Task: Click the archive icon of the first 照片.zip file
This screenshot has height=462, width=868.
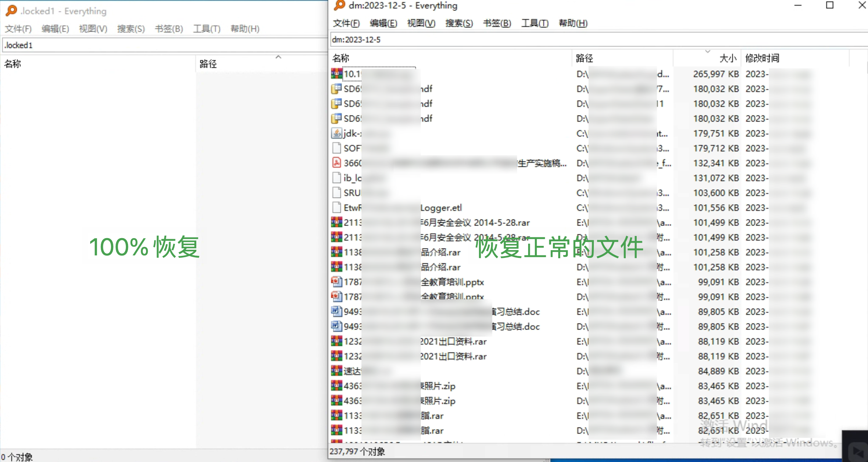Action: pos(336,386)
